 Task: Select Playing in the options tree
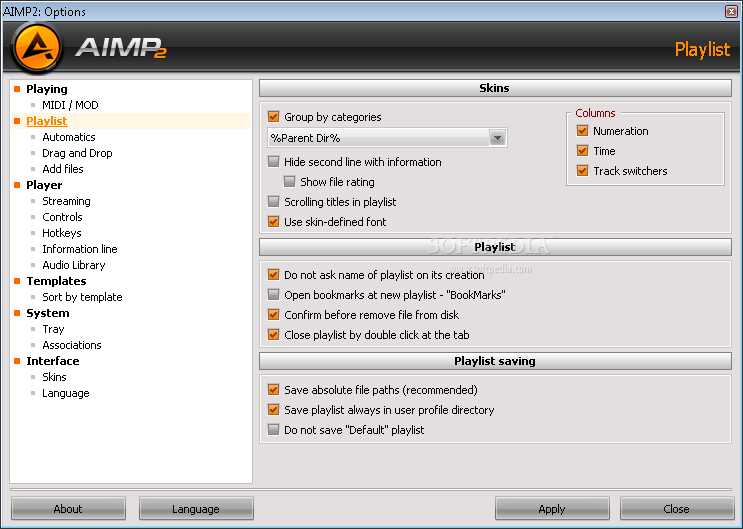(x=46, y=89)
